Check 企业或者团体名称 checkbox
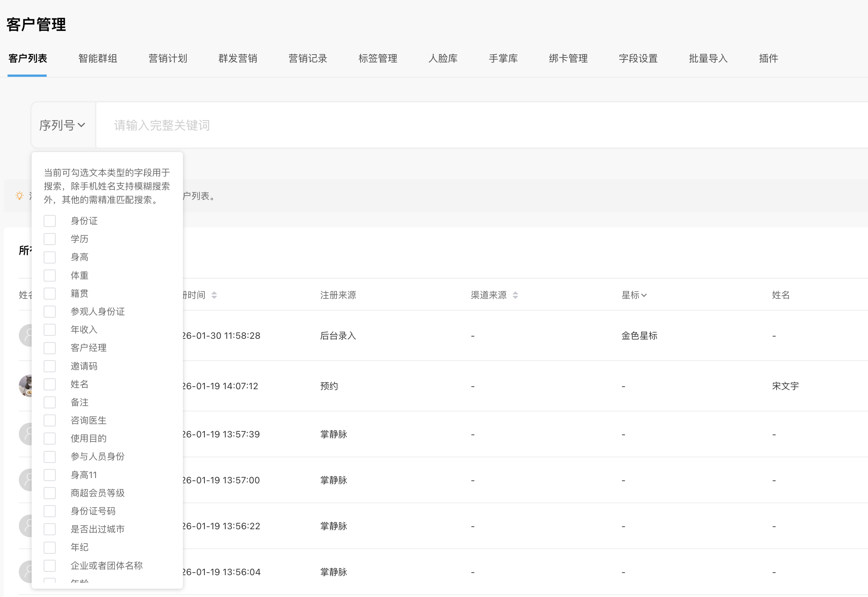 point(50,565)
